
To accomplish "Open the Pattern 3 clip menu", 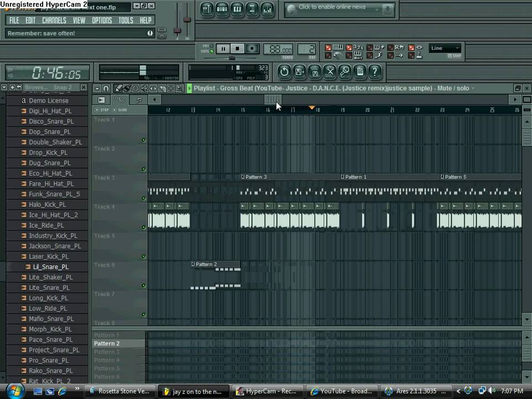I will [x=243, y=177].
